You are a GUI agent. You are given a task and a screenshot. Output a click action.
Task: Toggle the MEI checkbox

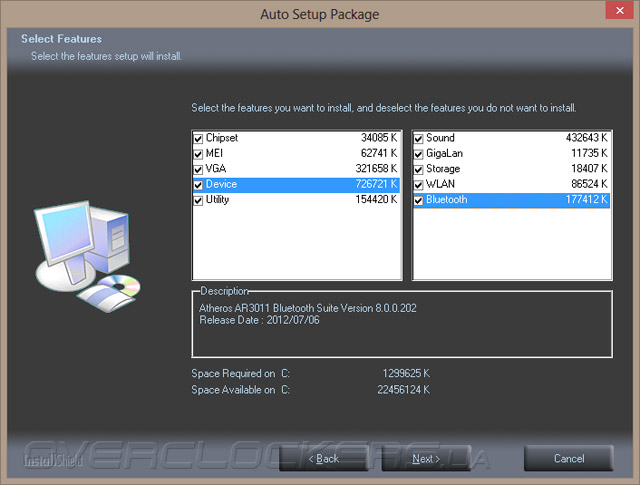[x=198, y=154]
